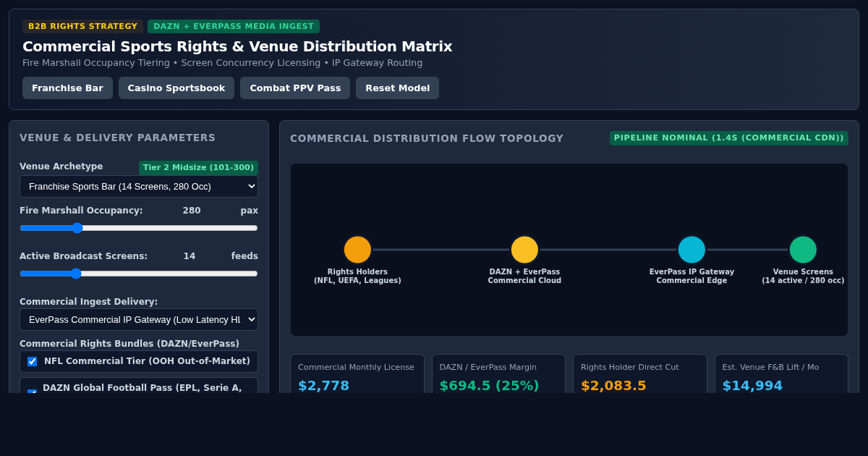Click the orange Rights Holders node
The height and width of the screenshot is (456, 868).
(x=357, y=250)
